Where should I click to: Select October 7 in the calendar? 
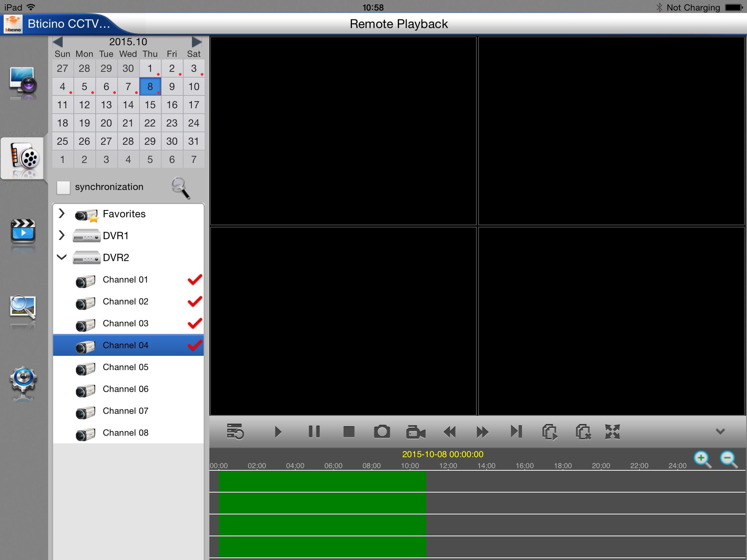pos(128,87)
